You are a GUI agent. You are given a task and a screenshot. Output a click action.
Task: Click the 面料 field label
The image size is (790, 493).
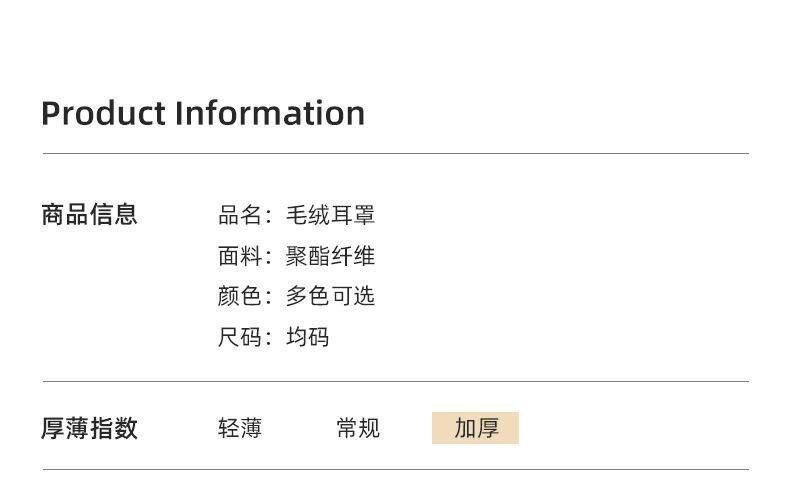[240, 256]
